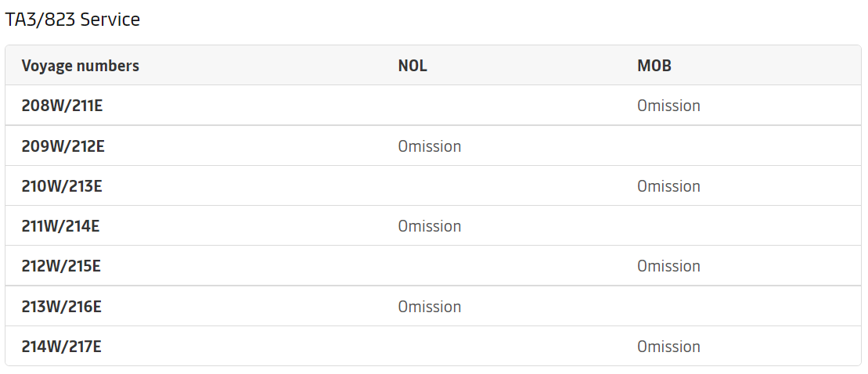The height and width of the screenshot is (374, 868).
Task: Select voyage 211W/214E row label
Action: 60,225
